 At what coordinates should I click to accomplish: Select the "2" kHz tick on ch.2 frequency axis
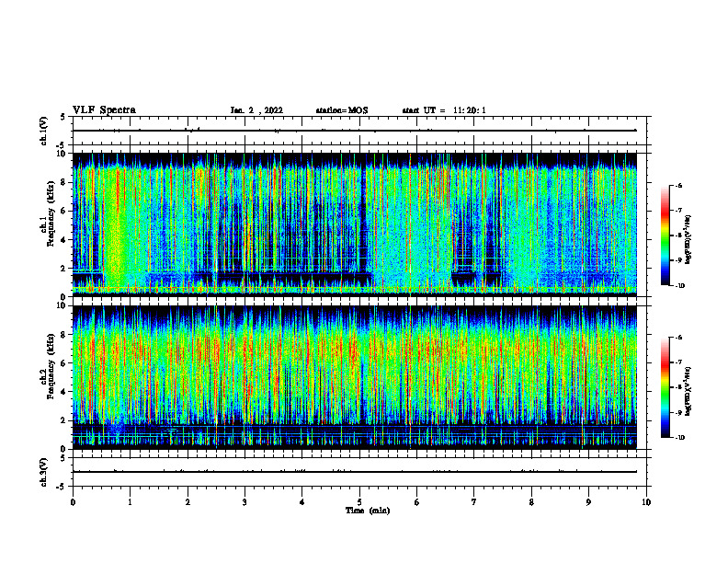pyautogui.click(x=63, y=420)
